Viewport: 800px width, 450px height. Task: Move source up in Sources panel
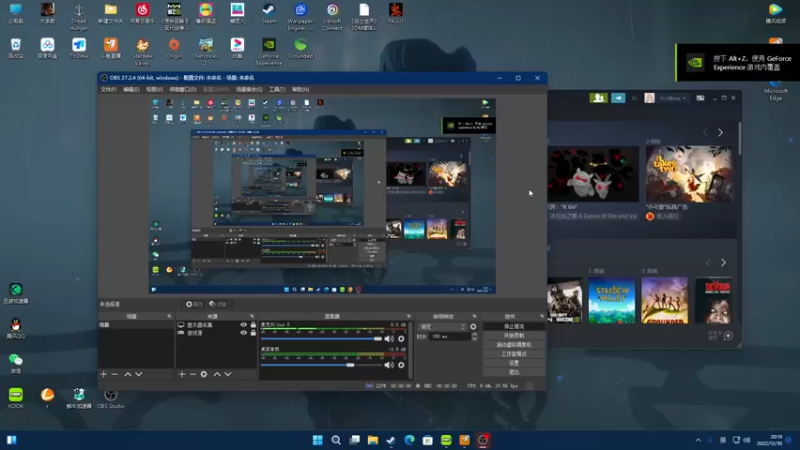(217, 374)
